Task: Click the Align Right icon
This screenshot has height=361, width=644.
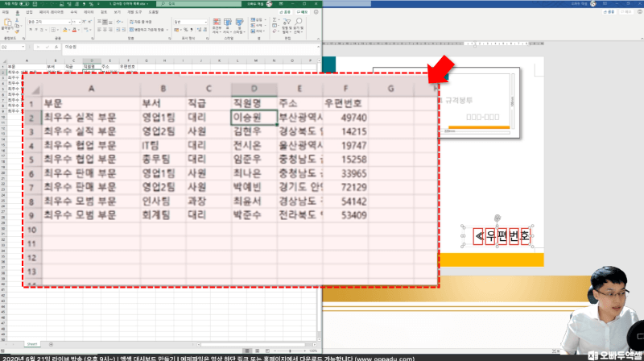Action: click(110, 30)
